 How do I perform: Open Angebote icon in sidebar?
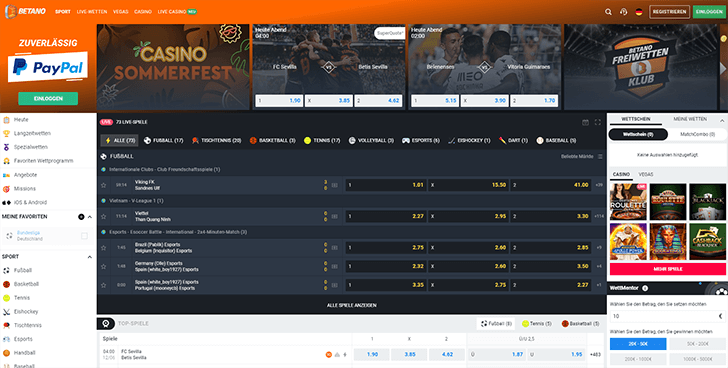6,175
